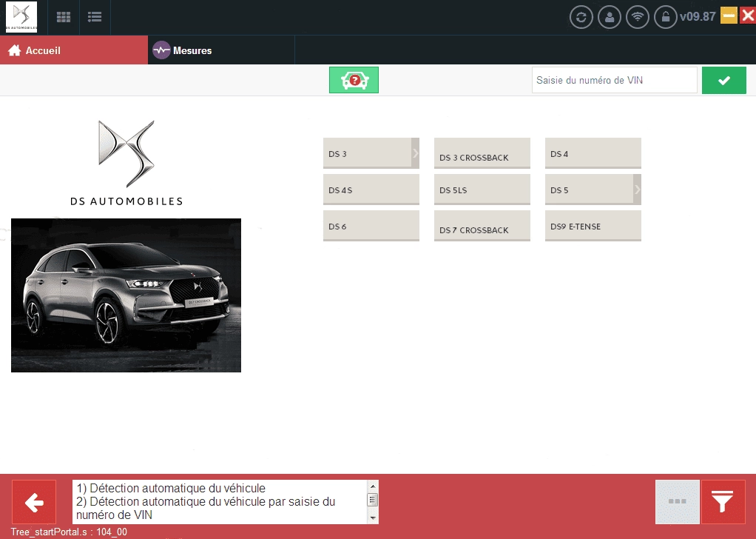Click the text "1) Détection automatique du véhicule"
Screen dimensions: 756x539
(x=171, y=489)
